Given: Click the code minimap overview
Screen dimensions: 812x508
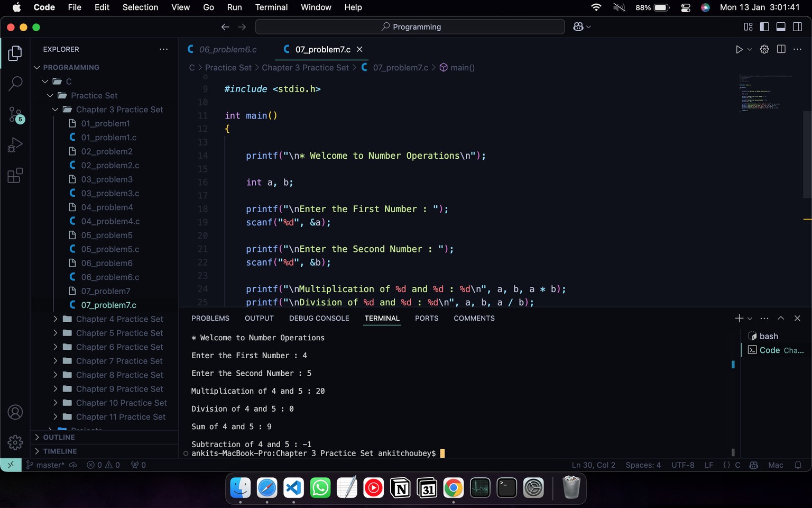Looking at the screenshot, I should pos(767,94).
